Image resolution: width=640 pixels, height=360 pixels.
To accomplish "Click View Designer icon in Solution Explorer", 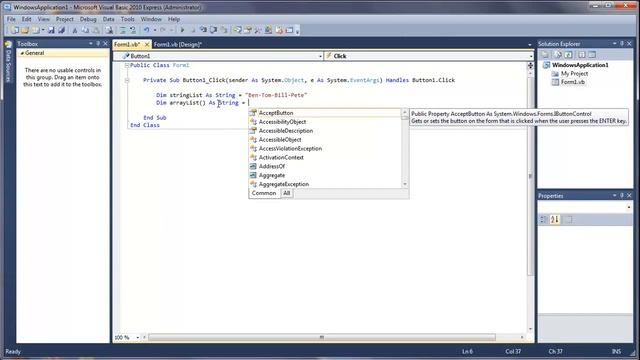I will 592,55.
